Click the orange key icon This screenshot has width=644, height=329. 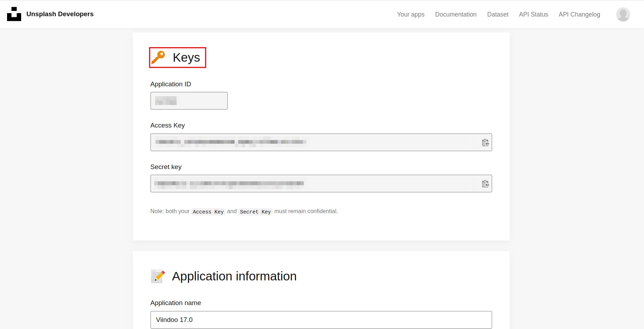158,57
